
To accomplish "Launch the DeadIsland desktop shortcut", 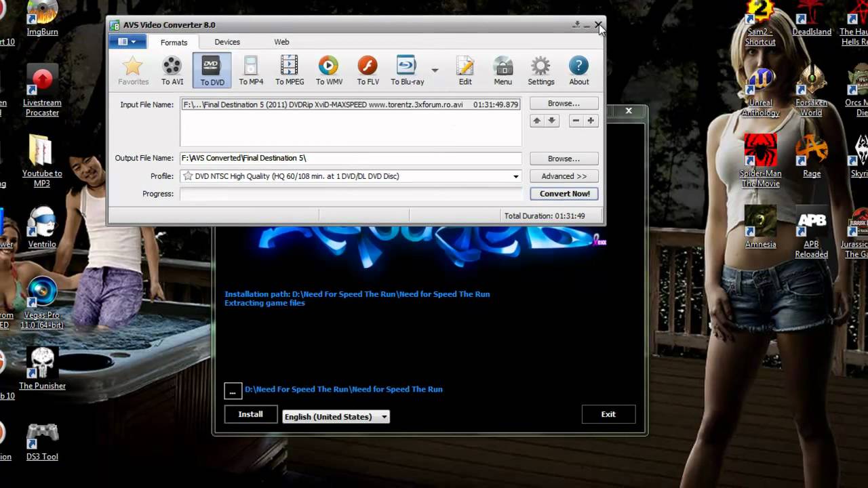I will (x=812, y=20).
